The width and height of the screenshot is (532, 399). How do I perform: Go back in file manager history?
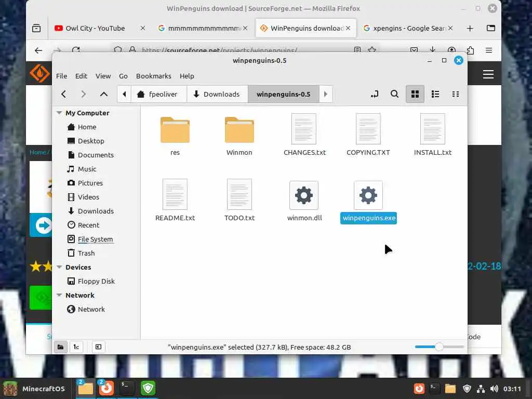[x=63, y=94]
